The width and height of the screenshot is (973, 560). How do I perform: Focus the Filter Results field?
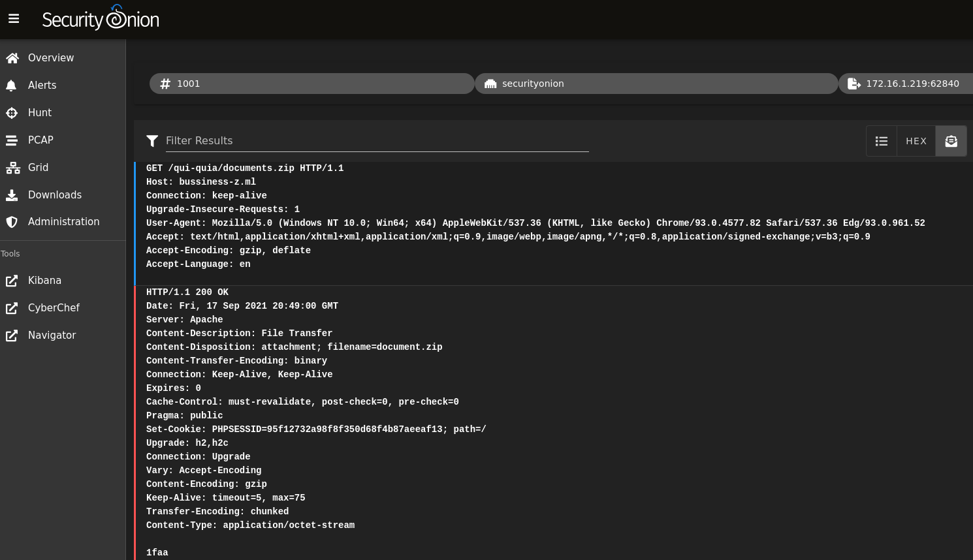(x=377, y=140)
